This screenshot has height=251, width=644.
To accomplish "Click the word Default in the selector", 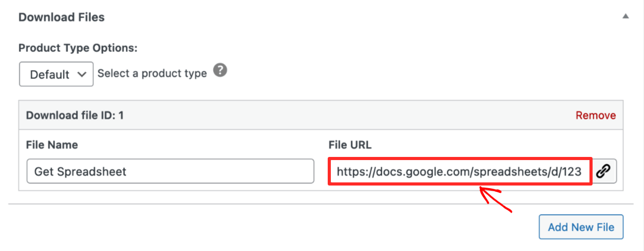I will (x=49, y=74).
